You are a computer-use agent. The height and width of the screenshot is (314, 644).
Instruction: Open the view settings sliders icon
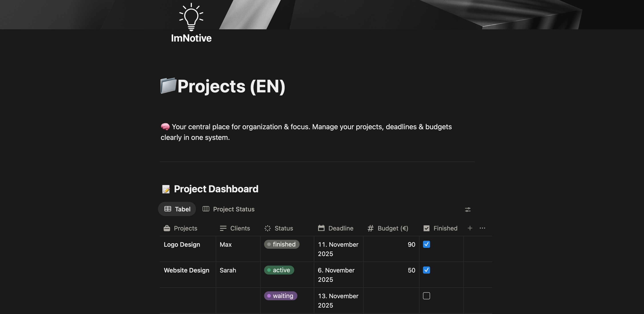point(468,209)
